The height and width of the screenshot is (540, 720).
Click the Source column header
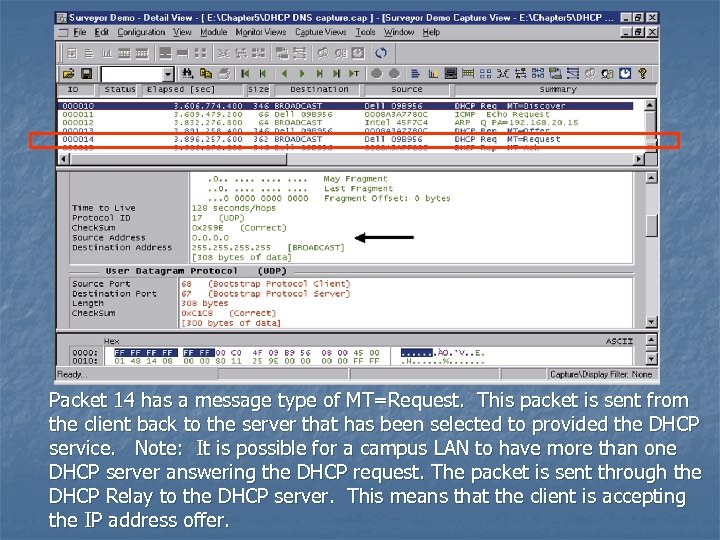(x=406, y=90)
